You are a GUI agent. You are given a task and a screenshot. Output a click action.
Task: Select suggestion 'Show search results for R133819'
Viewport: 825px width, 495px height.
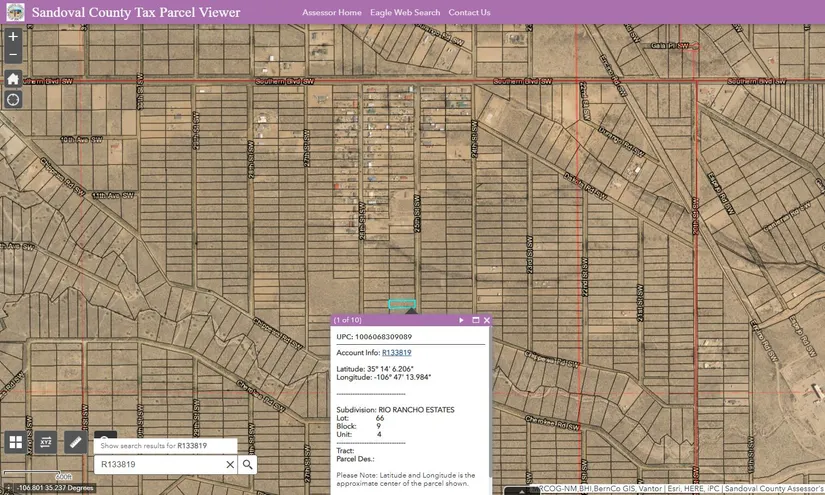[x=165, y=446]
